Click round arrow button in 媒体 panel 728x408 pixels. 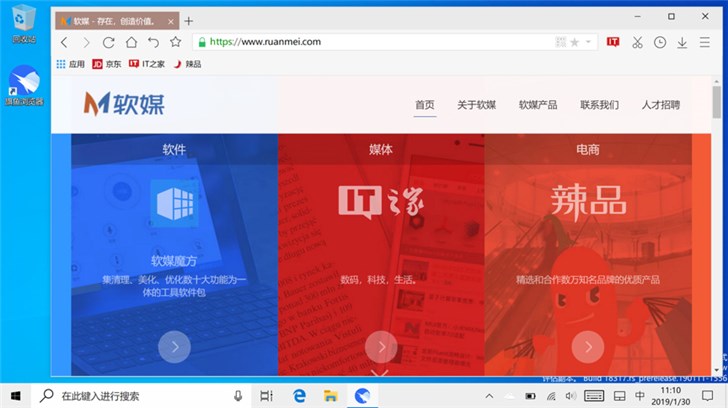click(x=381, y=347)
